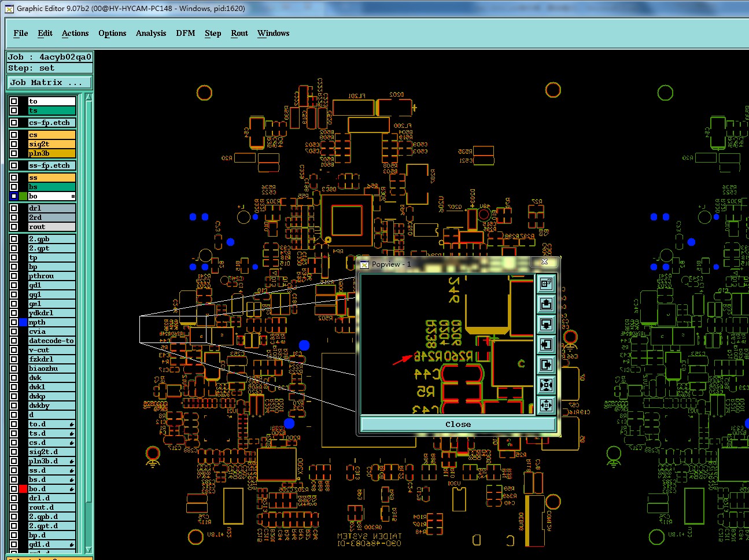Click the Popview window title icon
Screen dimensions: 749x560
click(364, 264)
